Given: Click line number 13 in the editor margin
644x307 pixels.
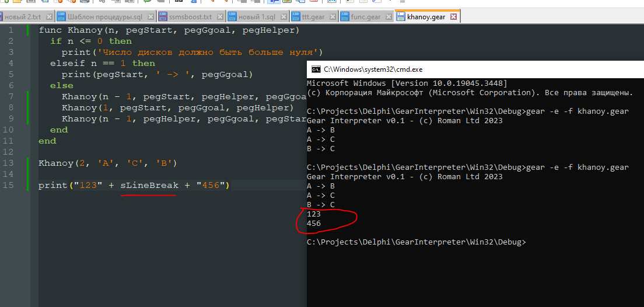Looking at the screenshot, I should 9,163.
